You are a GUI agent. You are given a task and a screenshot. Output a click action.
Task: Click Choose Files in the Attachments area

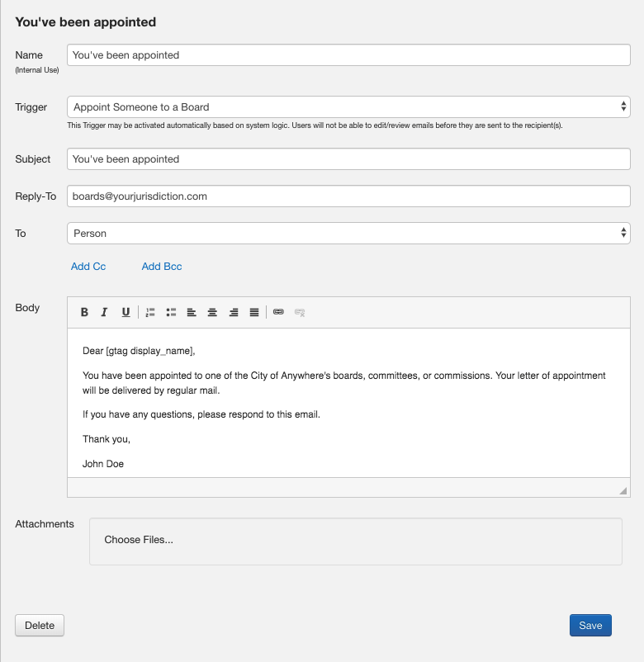[x=139, y=540]
